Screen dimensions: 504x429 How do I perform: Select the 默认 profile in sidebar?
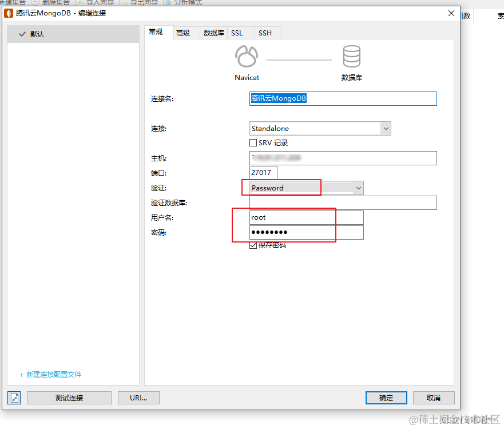tap(73, 34)
